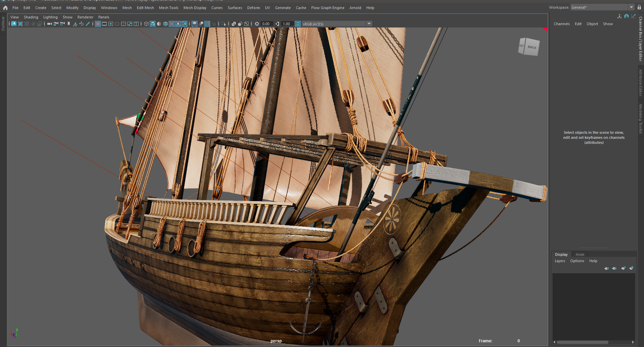Open the Outliner side tab
644x347 pixels.
coord(3,23)
